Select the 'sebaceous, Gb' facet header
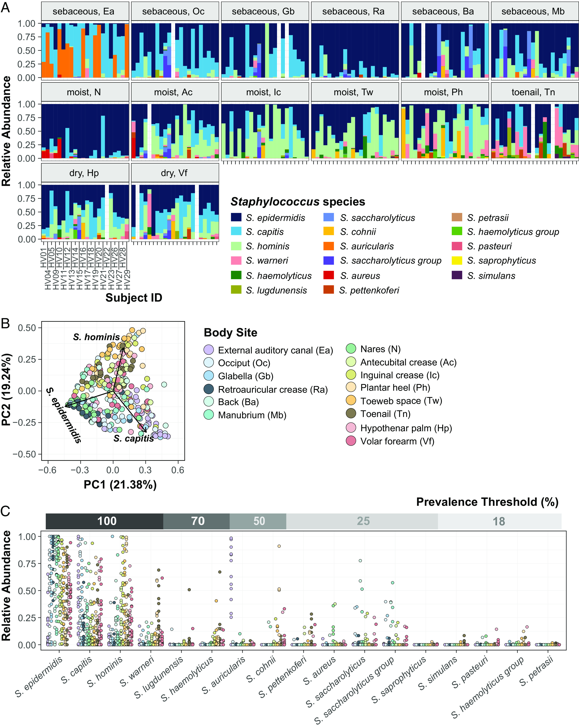Image resolution: width=579 pixels, height=728 pixels. (x=265, y=11)
